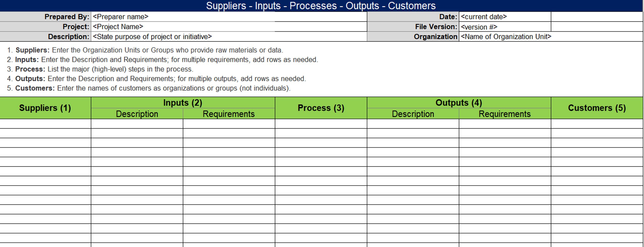Click the 'Description:' label in the header block
The image size is (644, 247).
tap(45, 37)
